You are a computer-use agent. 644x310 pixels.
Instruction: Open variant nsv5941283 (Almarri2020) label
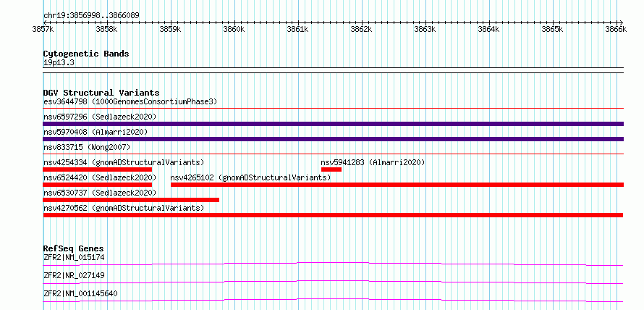click(373, 162)
